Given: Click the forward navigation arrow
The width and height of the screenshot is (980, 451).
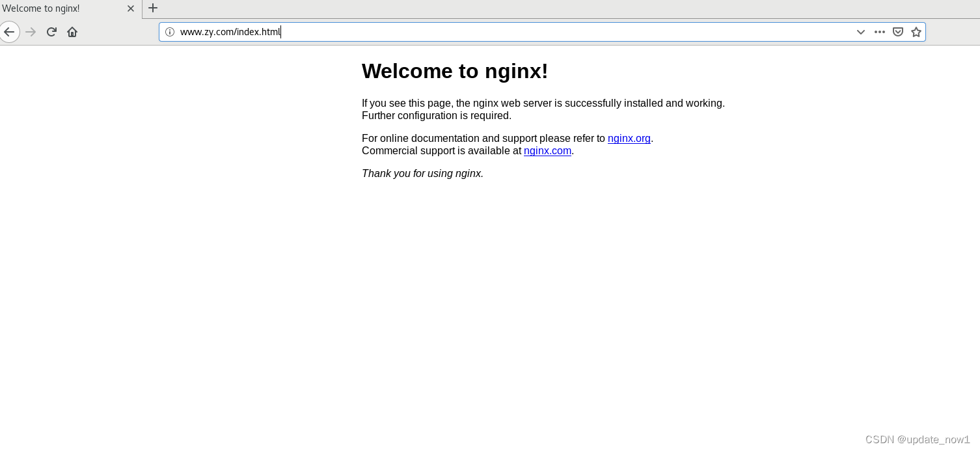Looking at the screenshot, I should click(31, 31).
